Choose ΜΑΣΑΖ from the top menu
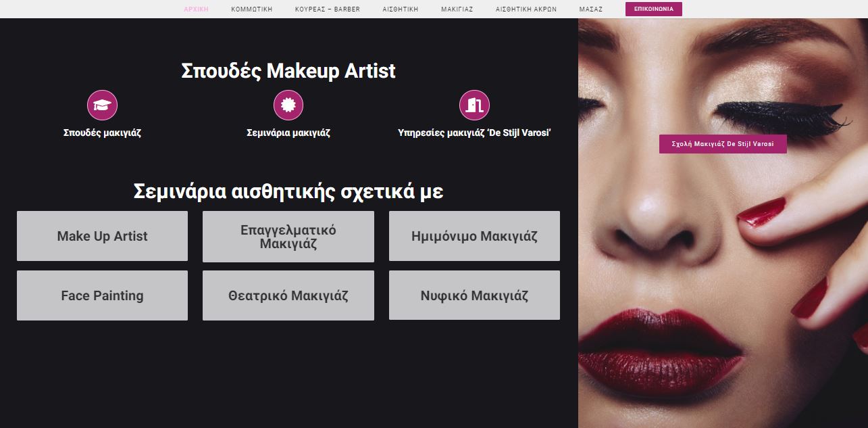The image size is (868, 428). 591,9
